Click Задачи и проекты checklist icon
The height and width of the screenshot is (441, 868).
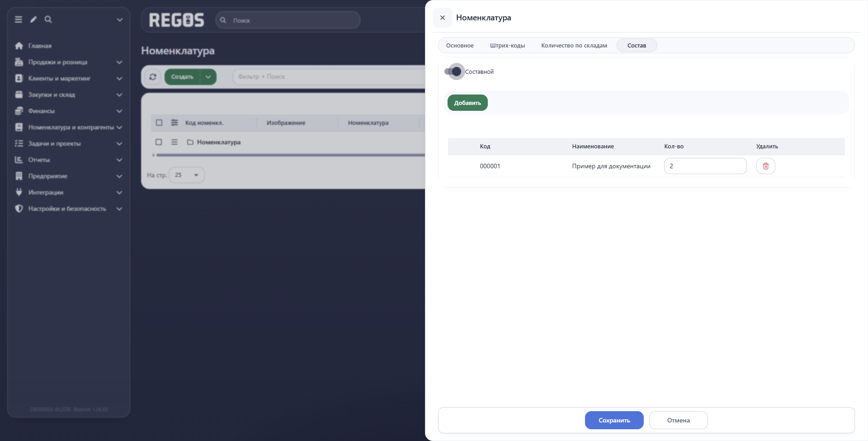(19, 143)
